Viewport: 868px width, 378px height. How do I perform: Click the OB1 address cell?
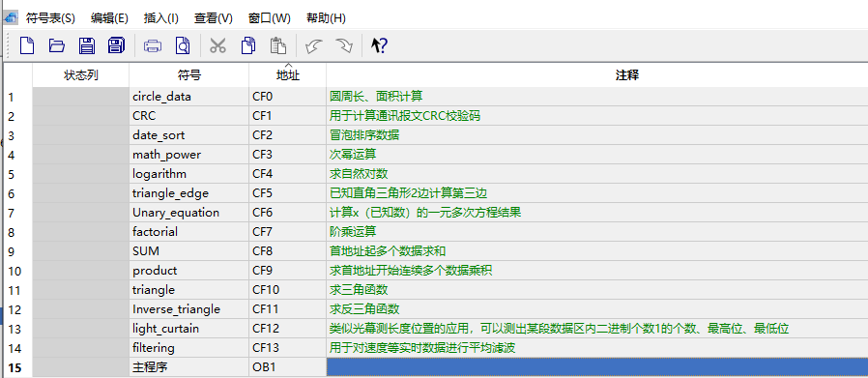click(x=287, y=367)
